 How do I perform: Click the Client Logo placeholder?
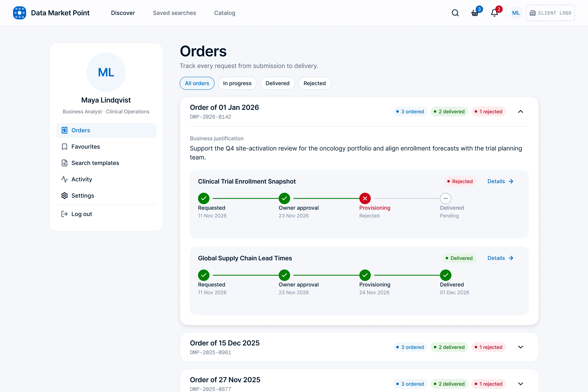tap(550, 13)
